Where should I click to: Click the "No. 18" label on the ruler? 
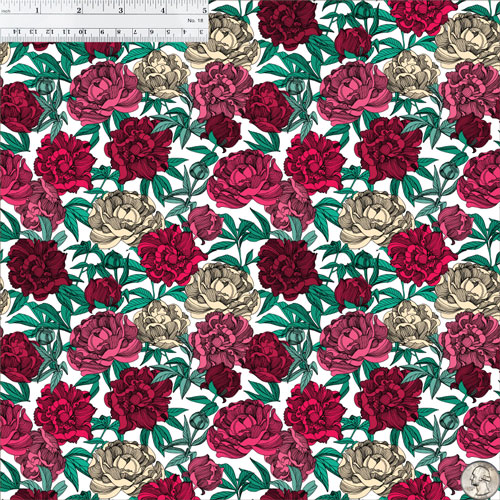coord(195,20)
